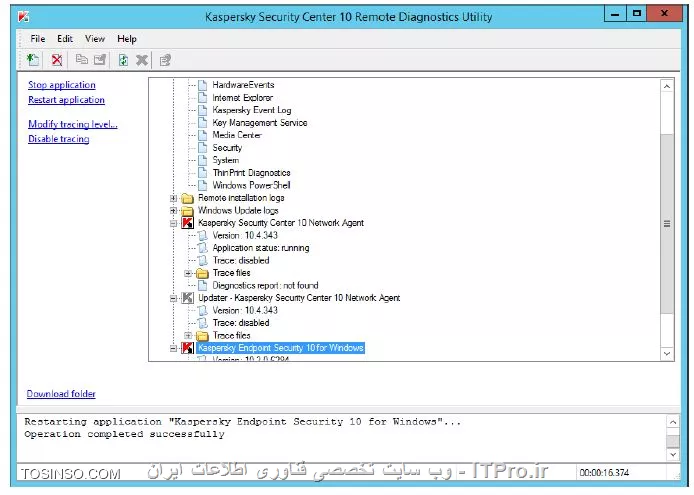Click the page icon beside Media Center

202,135
